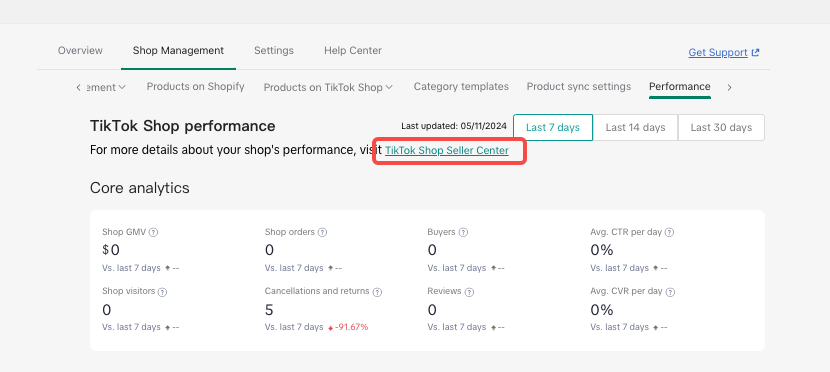The image size is (830, 372).
Task: Click the Shop GMV help question-mark icon
Action: tap(154, 232)
